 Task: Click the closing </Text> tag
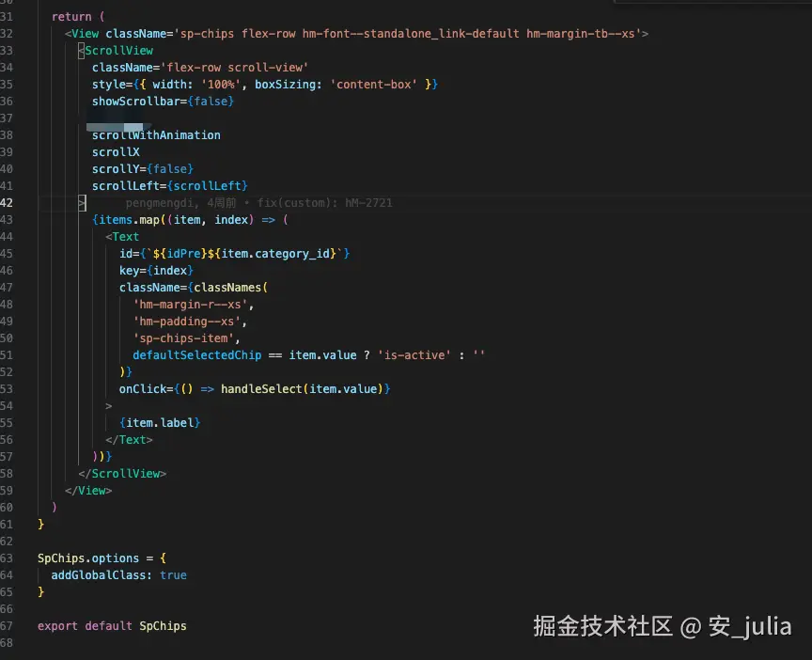tap(129, 440)
